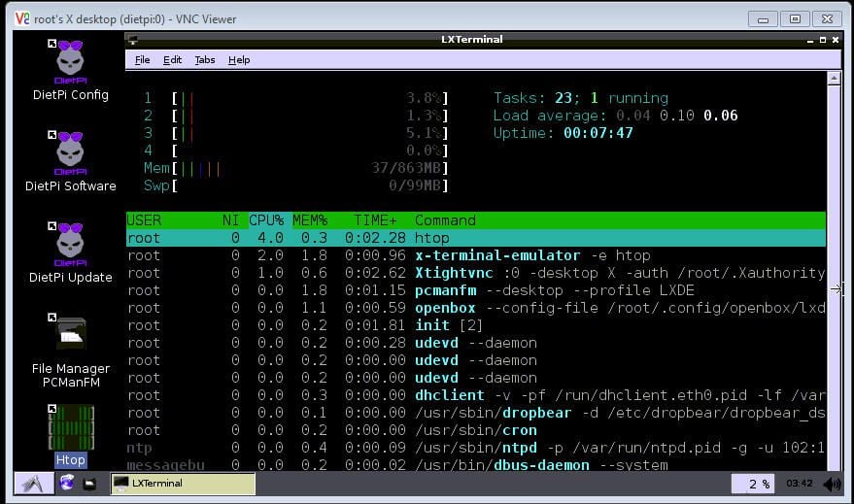Click the Command column header
The image size is (854, 504).
(445, 220)
